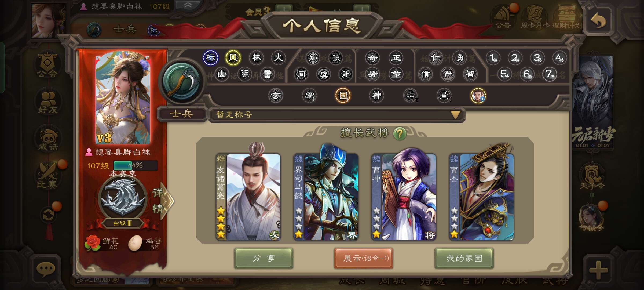The height and width of the screenshot is (290, 644).
Task: Expand the top player bar chevron
Action: coord(188,5)
